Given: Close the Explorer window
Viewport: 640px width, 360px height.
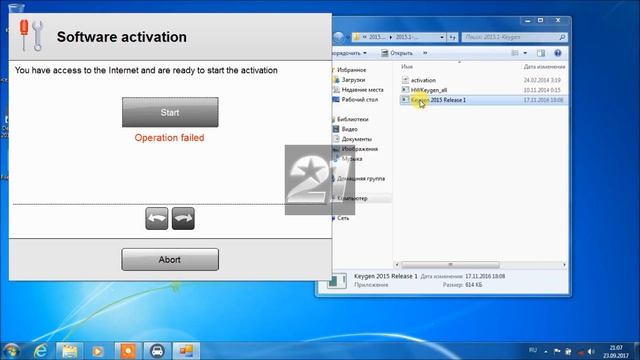Looking at the screenshot, I should [558, 20].
